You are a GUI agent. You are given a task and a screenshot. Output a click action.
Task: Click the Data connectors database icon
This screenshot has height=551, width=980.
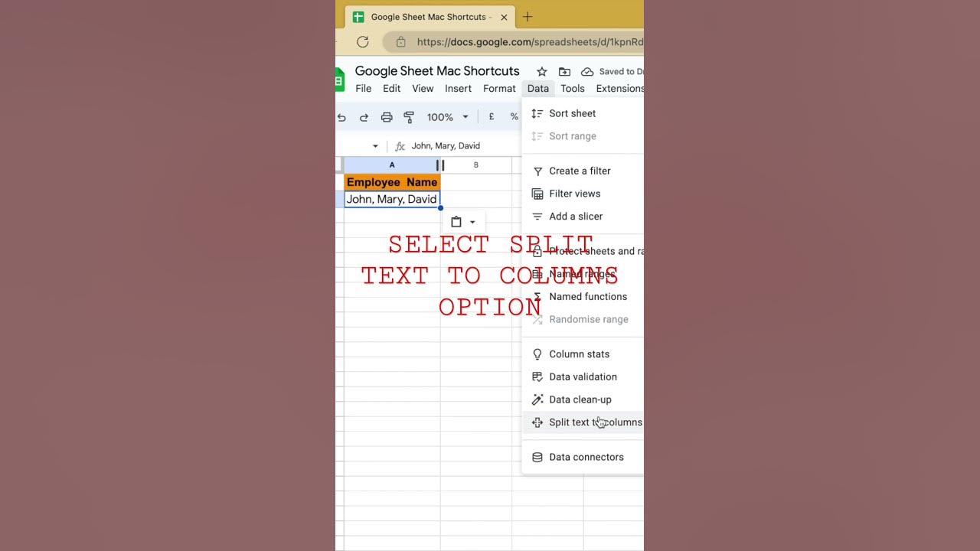pyautogui.click(x=537, y=457)
